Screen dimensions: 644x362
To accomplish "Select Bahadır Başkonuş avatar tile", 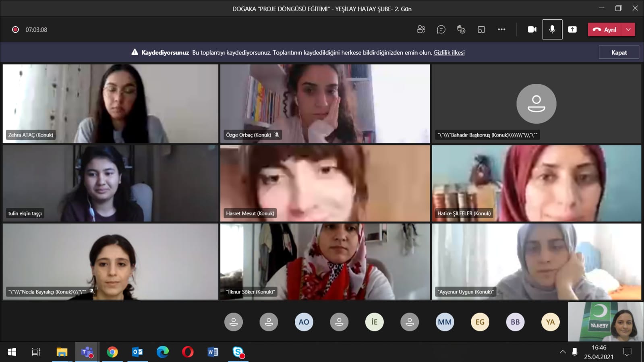I will [536, 103].
